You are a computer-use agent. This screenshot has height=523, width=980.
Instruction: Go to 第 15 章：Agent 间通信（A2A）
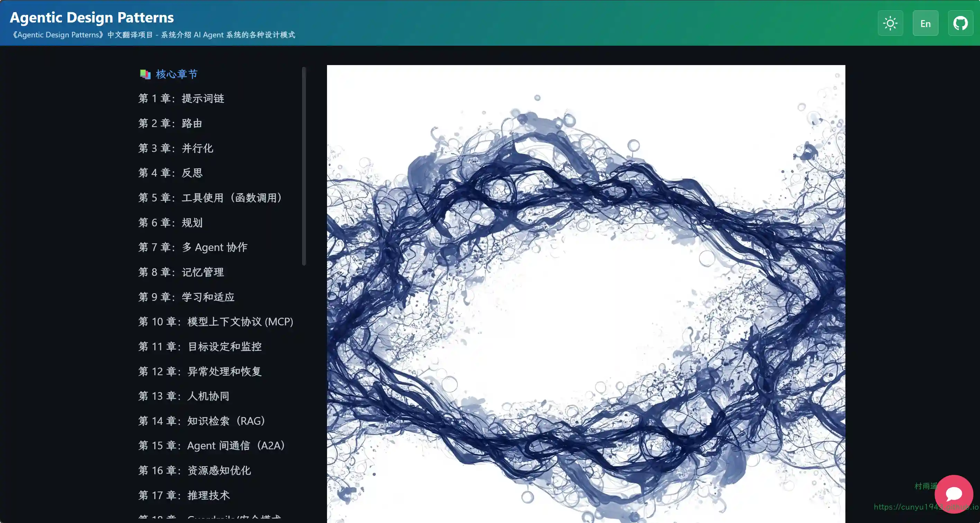tap(212, 446)
